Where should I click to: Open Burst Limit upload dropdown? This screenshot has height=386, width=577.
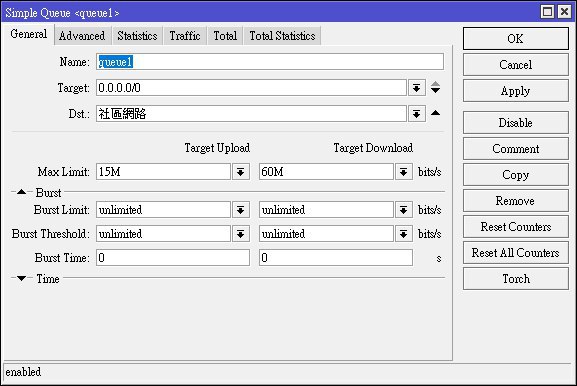pyautogui.click(x=241, y=210)
